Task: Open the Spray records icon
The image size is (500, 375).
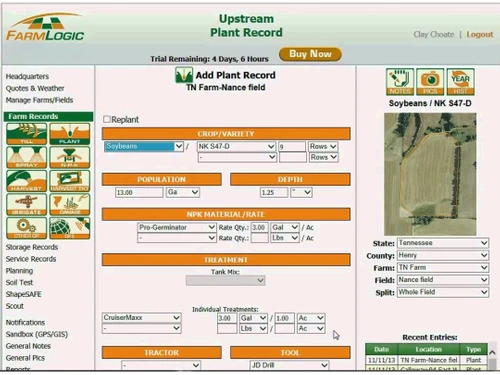Action: pos(26,157)
